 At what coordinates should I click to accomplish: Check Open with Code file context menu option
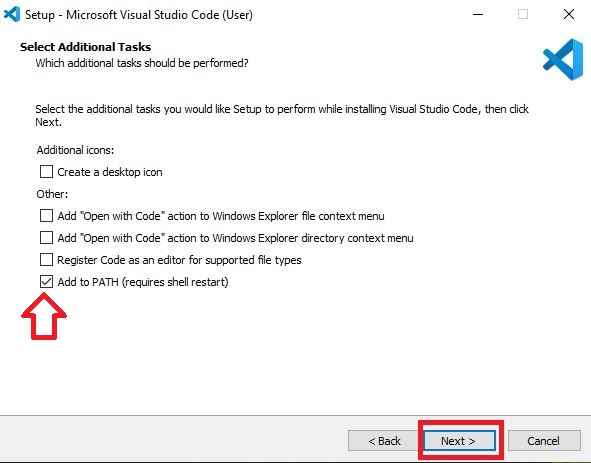[46, 216]
